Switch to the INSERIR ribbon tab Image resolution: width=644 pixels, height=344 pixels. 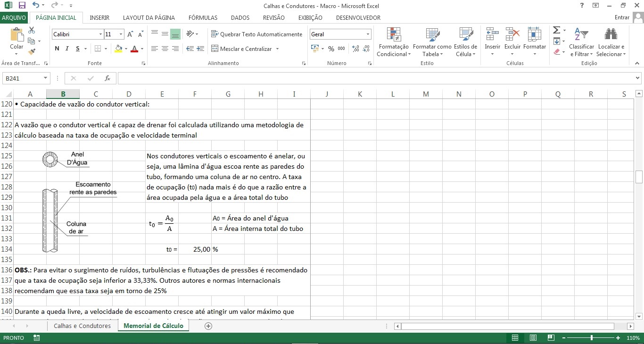coord(99,17)
